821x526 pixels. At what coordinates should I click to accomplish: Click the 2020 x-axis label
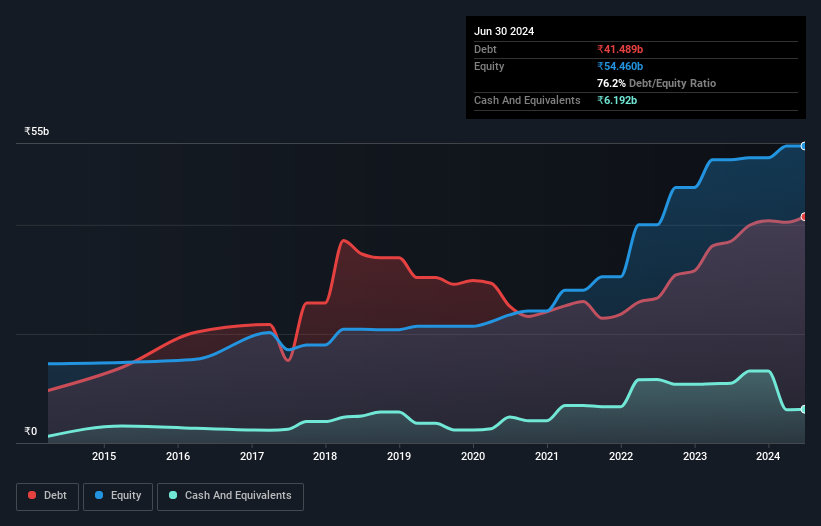pyautogui.click(x=473, y=456)
